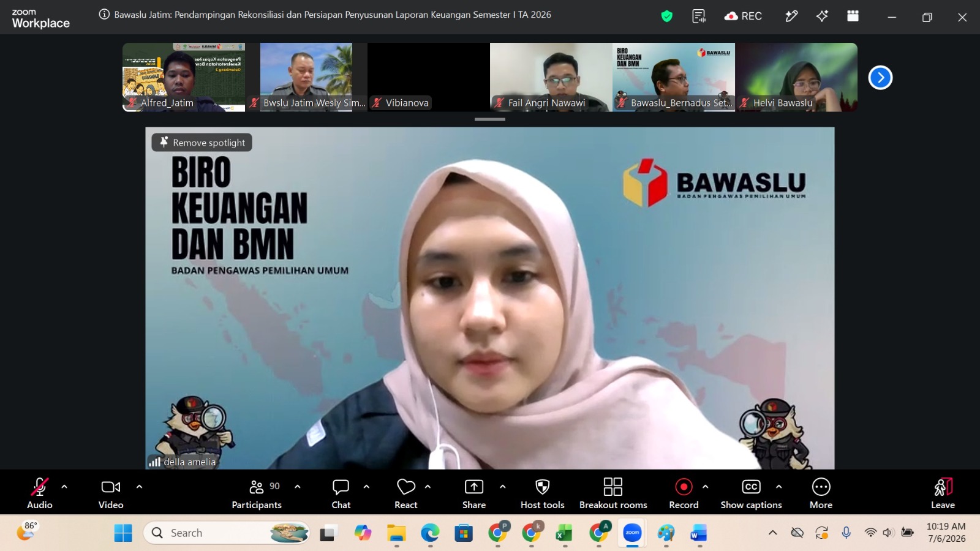The height and width of the screenshot is (551, 980).
Task: Expand the Show captions options caret
Action: (779, 487)
